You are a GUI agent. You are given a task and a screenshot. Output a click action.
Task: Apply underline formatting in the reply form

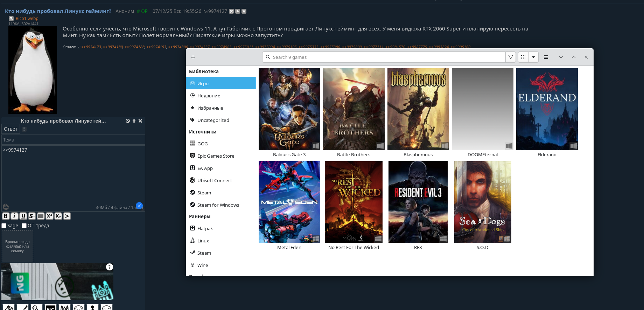tap(23, 216)
